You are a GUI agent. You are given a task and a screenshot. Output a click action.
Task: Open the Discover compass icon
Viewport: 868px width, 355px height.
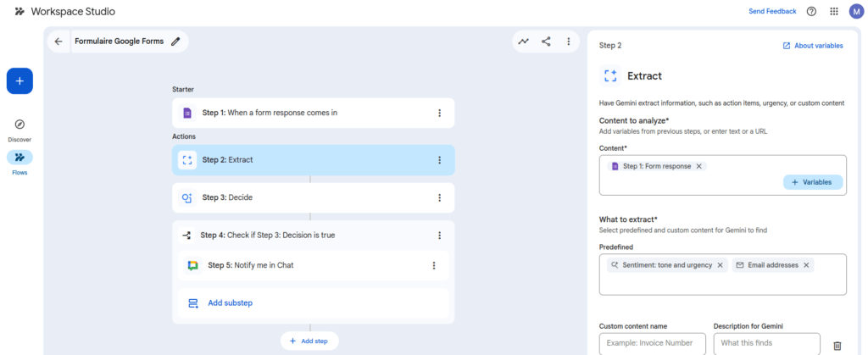coord(19,125)
